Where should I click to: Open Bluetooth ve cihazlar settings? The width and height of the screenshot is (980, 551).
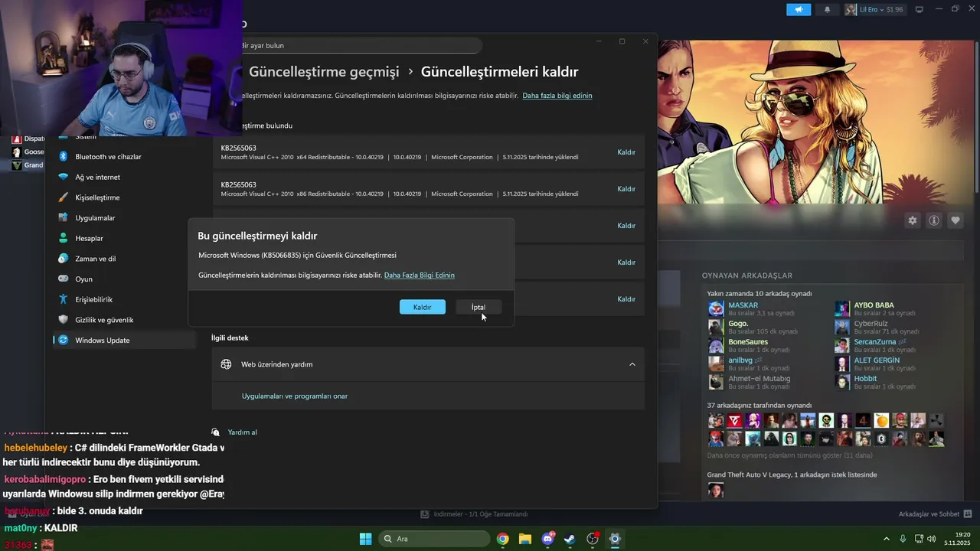(x=108, y=157)
